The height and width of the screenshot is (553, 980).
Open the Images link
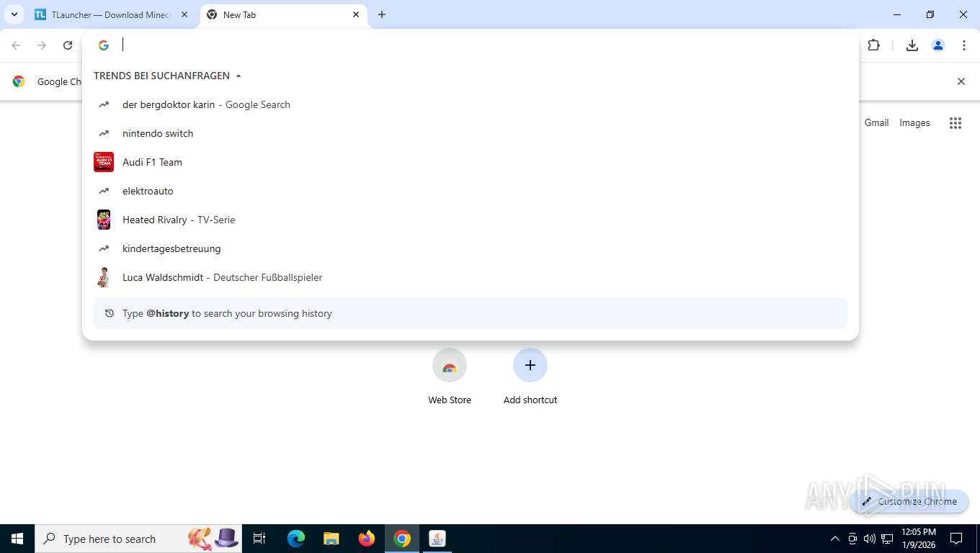pyautogui.click(x=914, y=123)
